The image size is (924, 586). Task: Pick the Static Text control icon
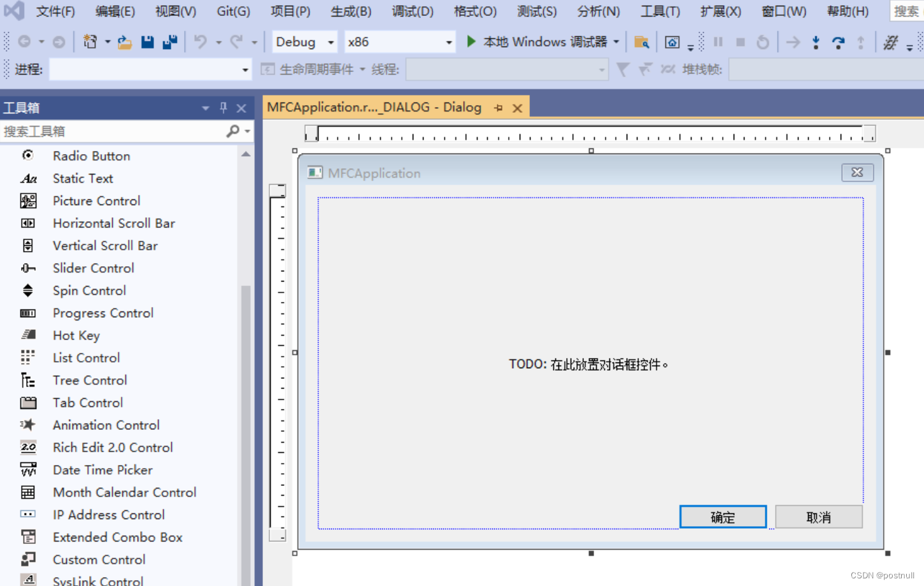tap(28, 178)
